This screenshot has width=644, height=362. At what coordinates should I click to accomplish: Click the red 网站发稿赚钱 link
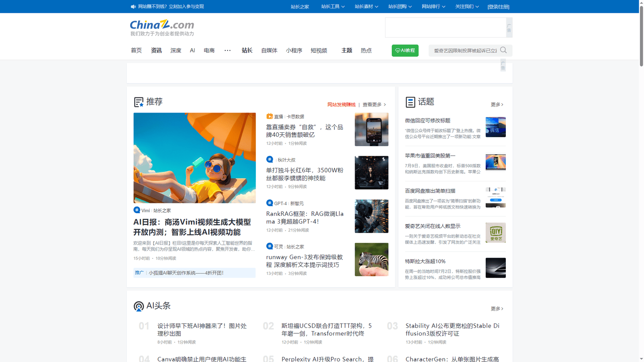pyautogui.click(x=341, y=105)
